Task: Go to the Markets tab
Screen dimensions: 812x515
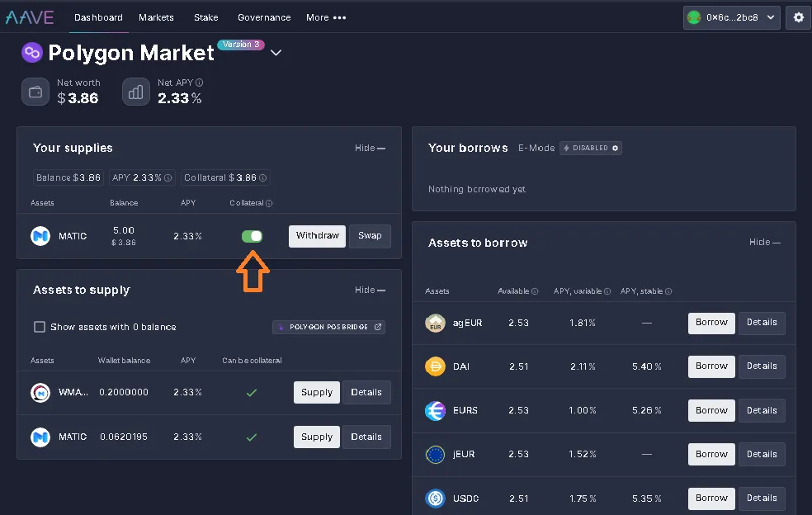Action: 157,17
